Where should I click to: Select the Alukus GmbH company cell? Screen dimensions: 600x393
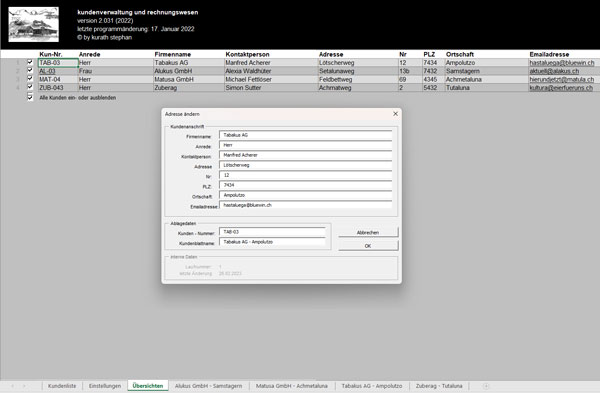(x=189, y=71)
